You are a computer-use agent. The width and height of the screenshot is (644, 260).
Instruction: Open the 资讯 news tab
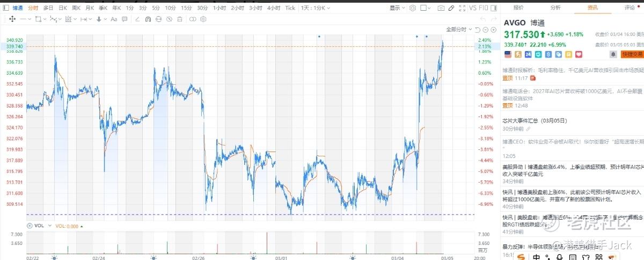tap(592, 8)
